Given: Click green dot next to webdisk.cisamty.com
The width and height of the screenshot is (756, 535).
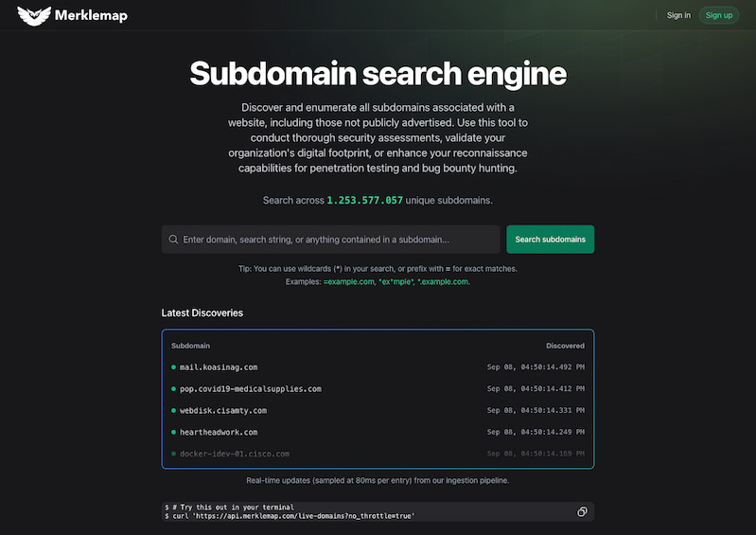Looking at the screenshot, I should coord(173,411).
